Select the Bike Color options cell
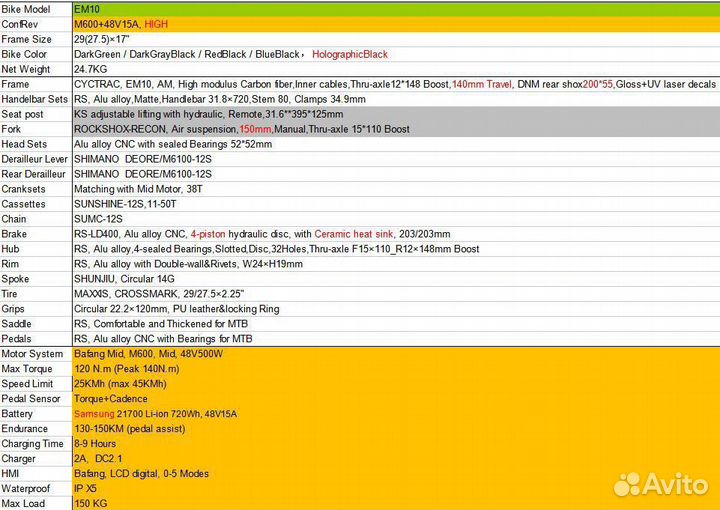Image resolution: width=720 pixels, height=510 pixels. [395, 54]
